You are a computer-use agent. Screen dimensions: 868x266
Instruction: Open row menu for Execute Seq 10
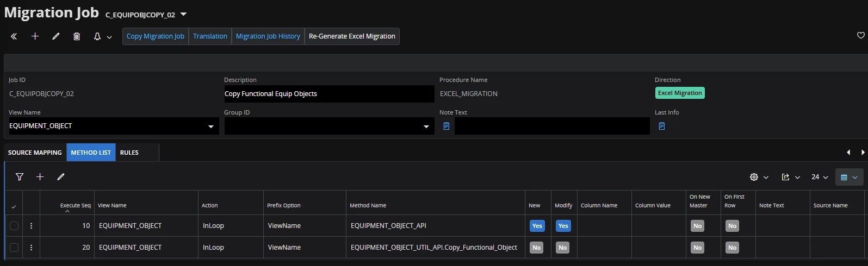pos(31,226)
